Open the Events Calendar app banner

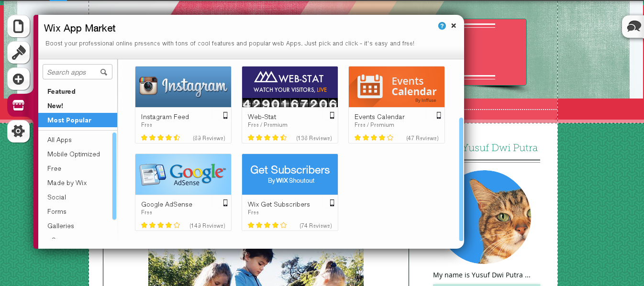click(x=397, y=87)
